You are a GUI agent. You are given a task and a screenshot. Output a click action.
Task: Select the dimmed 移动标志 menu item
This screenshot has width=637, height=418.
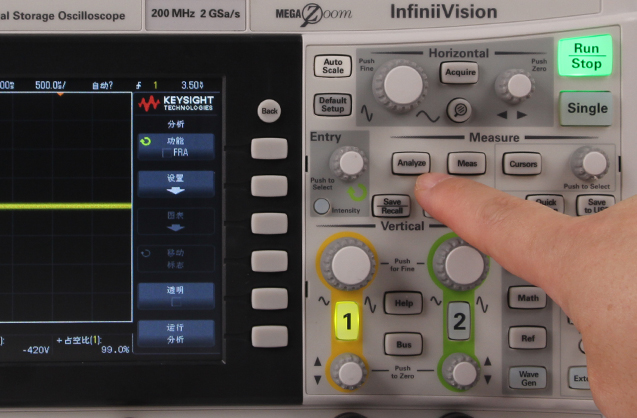coord(176,259)
